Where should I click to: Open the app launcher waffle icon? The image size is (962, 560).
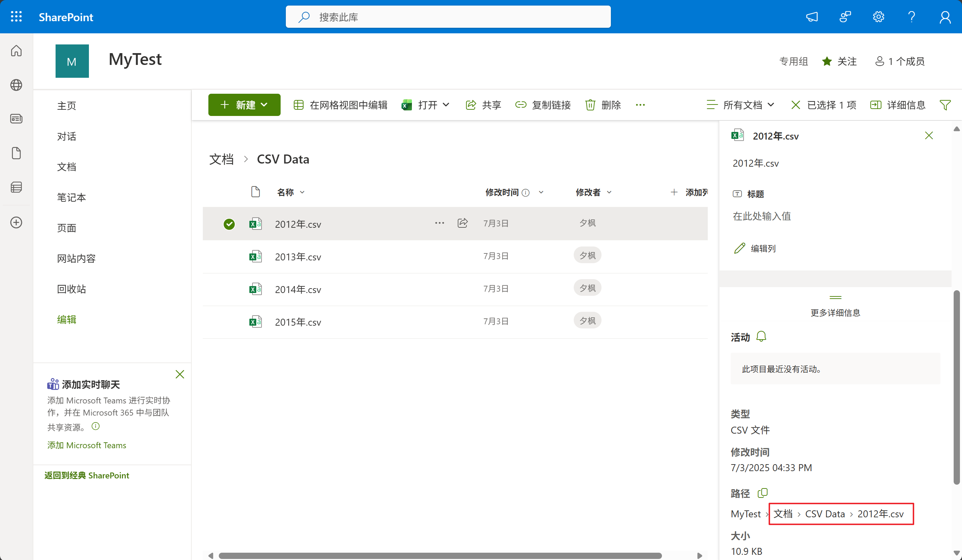tap(16, 17)
